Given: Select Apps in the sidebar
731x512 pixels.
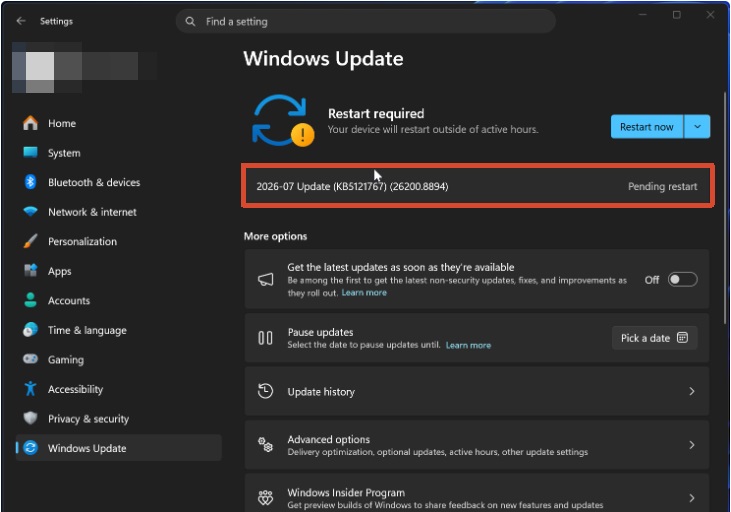Looking at the screenshot, I should click(118, 270).
